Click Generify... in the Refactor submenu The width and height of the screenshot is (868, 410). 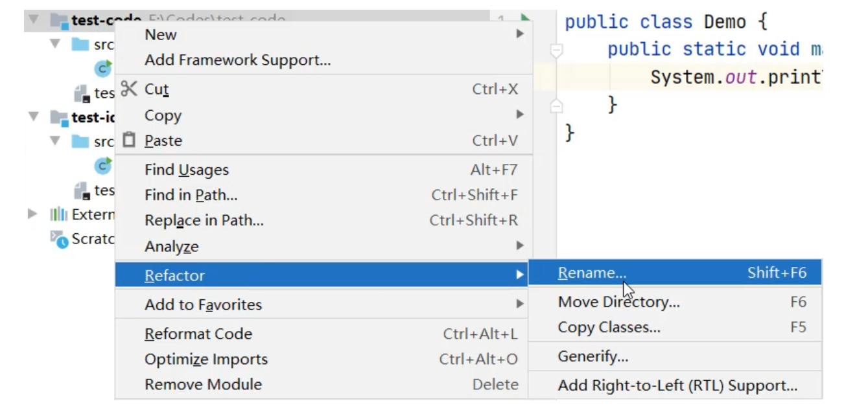[592, 356]
